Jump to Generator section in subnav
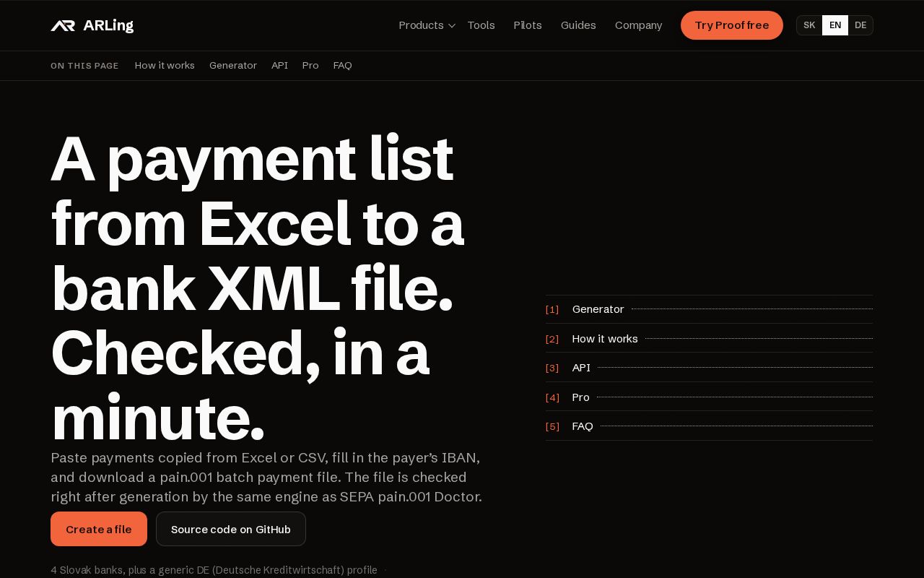Viewport: 924px width, 578px height. point(233,66)
